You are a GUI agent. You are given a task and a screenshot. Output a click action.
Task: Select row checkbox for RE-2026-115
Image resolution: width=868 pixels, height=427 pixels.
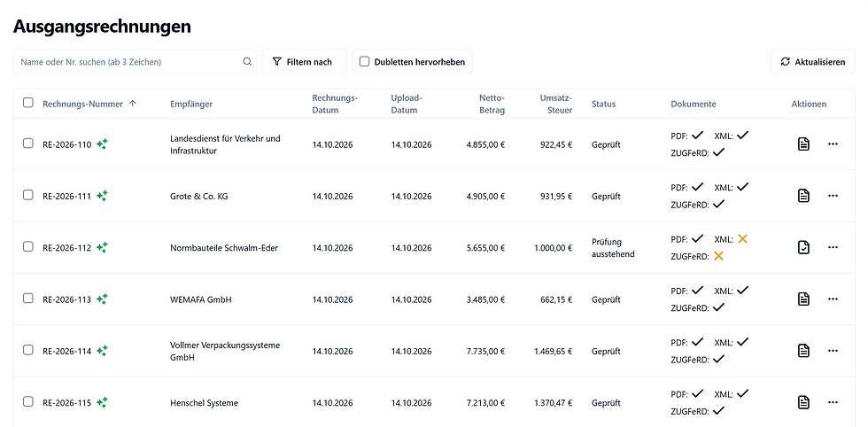27,401
